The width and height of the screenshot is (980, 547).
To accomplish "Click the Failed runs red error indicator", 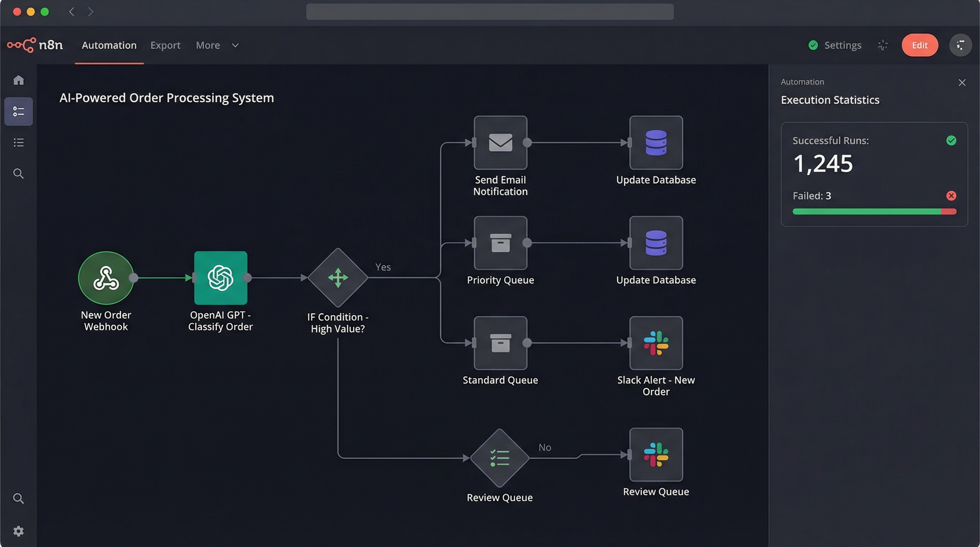I will 952,196.
